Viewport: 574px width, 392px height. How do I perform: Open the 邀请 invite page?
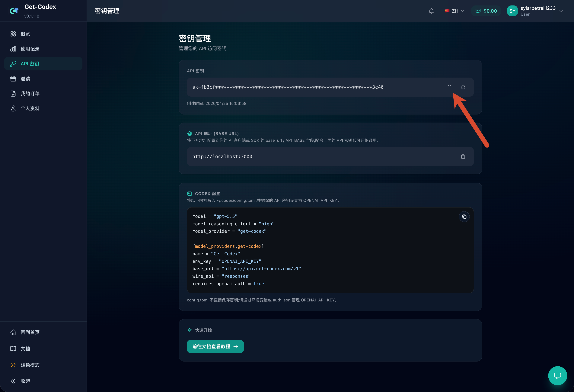tap(43, 79)
